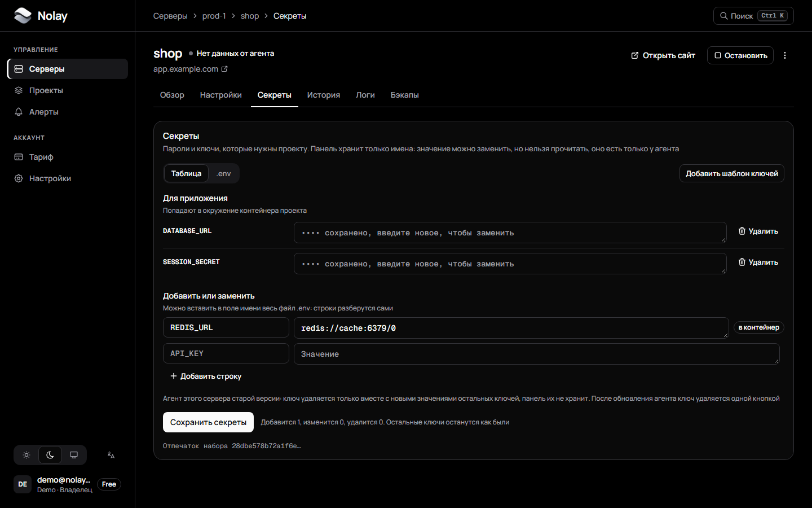This screenshot has height=508, width=812.
Task: Click the redis://cache:6379/0 value field
Action: [x=511, y=328]
